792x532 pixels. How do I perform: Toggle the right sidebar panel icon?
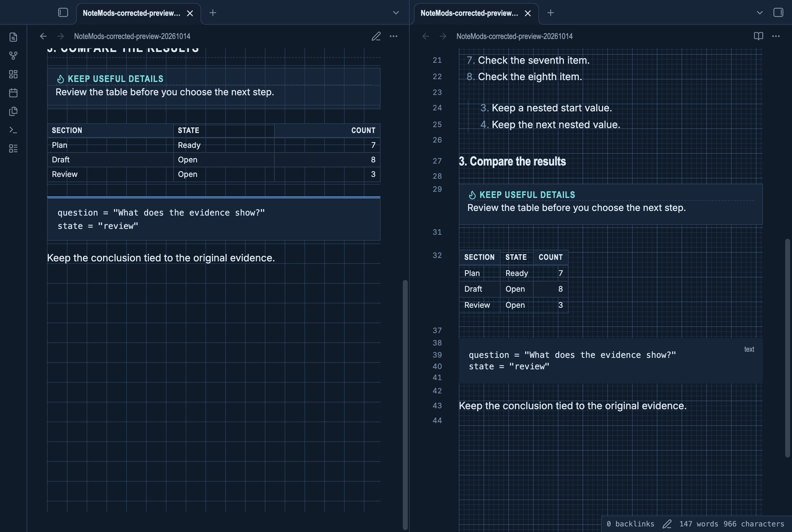(x=778, y=13)
